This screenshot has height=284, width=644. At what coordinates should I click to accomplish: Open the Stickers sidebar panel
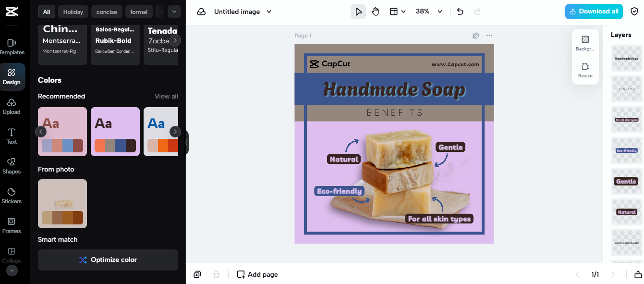point(12,196)
